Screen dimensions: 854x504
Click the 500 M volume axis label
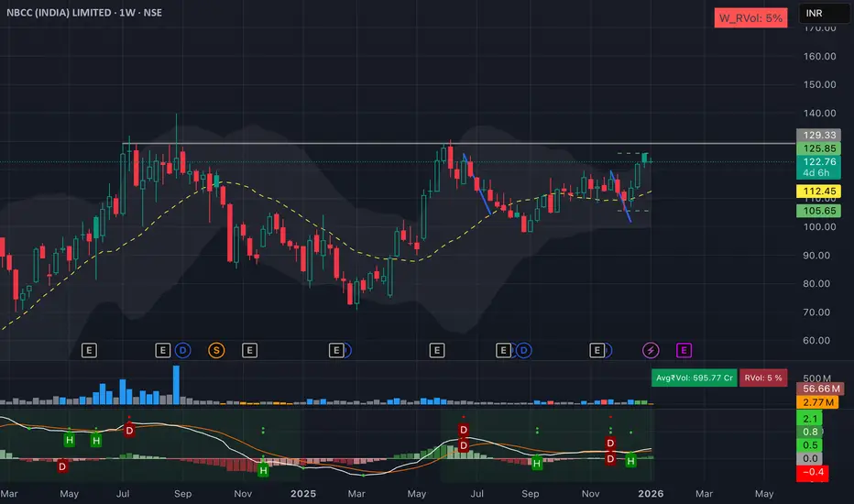click(817, 378)
